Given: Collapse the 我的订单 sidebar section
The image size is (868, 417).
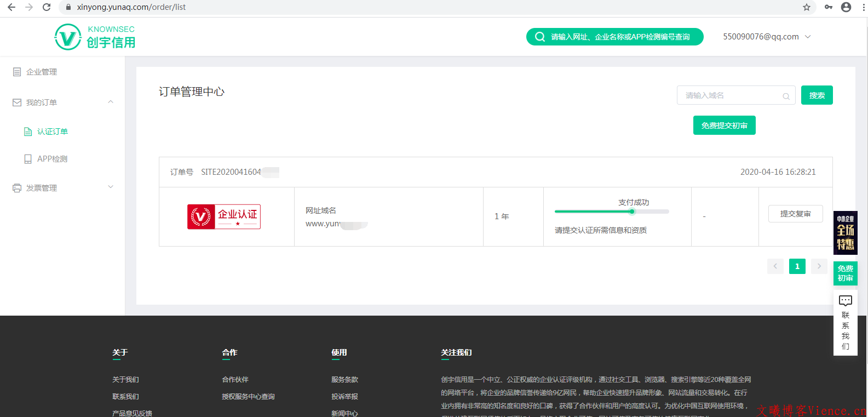Looking at the screenshot, I should click(111, 102).
